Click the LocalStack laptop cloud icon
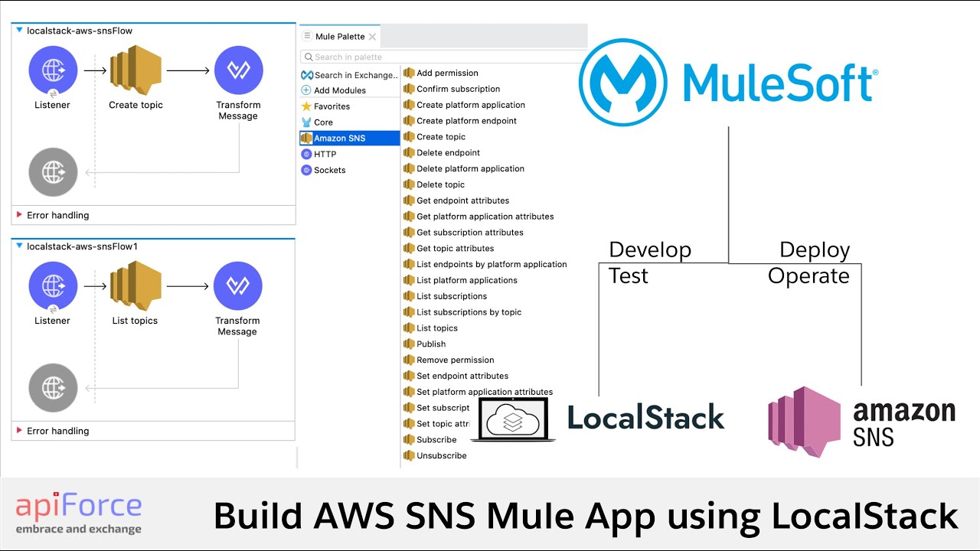 pos(514,419)
